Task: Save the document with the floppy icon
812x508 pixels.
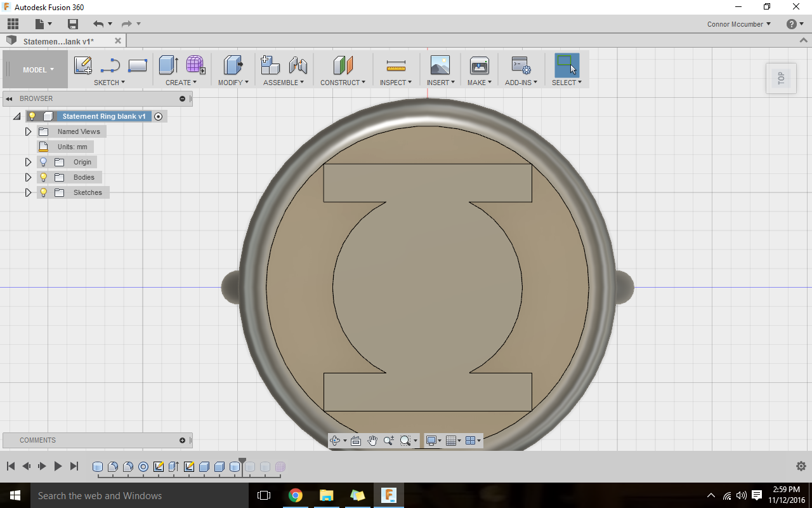Action: pyautogui.click(x=73, y=24)
